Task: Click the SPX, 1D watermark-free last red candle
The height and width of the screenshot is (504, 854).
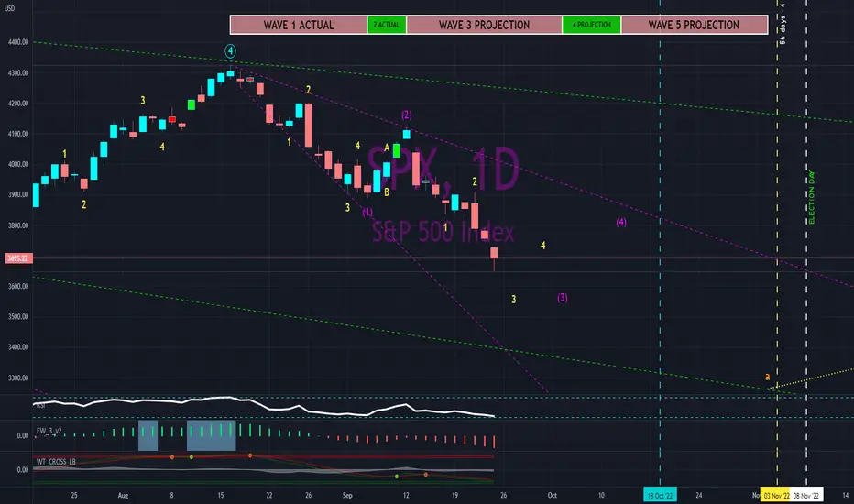Action: pos(494,255)
